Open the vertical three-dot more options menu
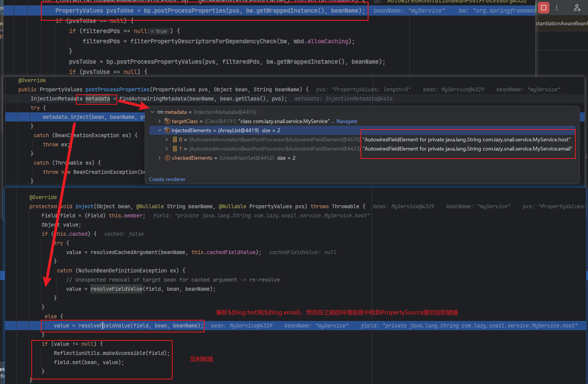The height and width of the screenshot is (384, 588). click(x=557, y=7)
